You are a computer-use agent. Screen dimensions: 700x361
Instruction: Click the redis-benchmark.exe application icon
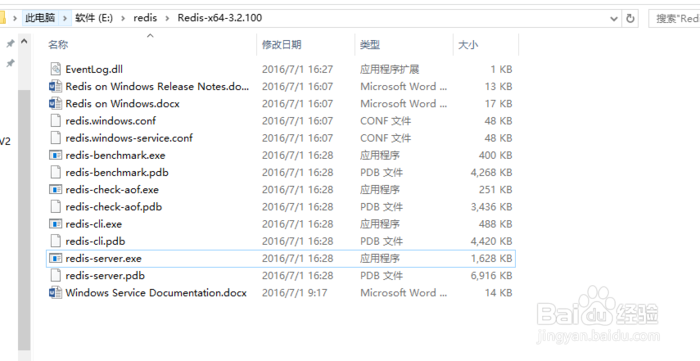pyautogui.click(x=55, y=155)
